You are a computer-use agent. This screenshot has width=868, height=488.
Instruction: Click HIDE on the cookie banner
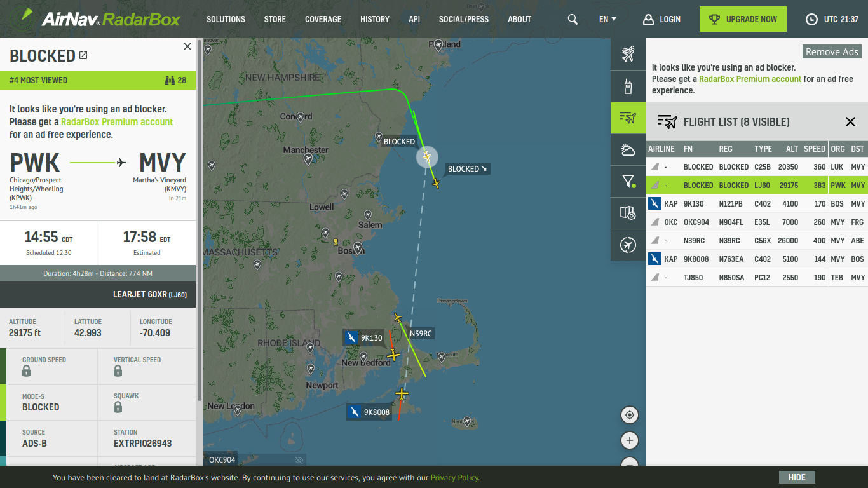click(797, 477)
